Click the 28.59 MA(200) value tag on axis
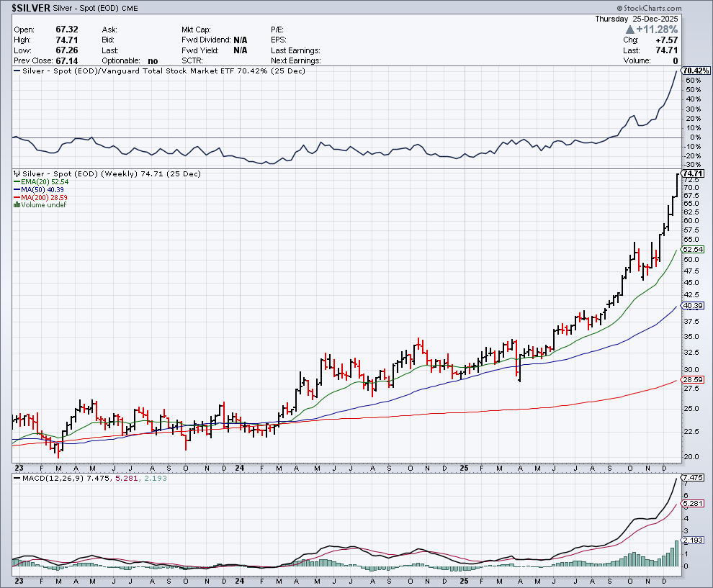Viewport: 713px width, 588px height. point(693,379)
